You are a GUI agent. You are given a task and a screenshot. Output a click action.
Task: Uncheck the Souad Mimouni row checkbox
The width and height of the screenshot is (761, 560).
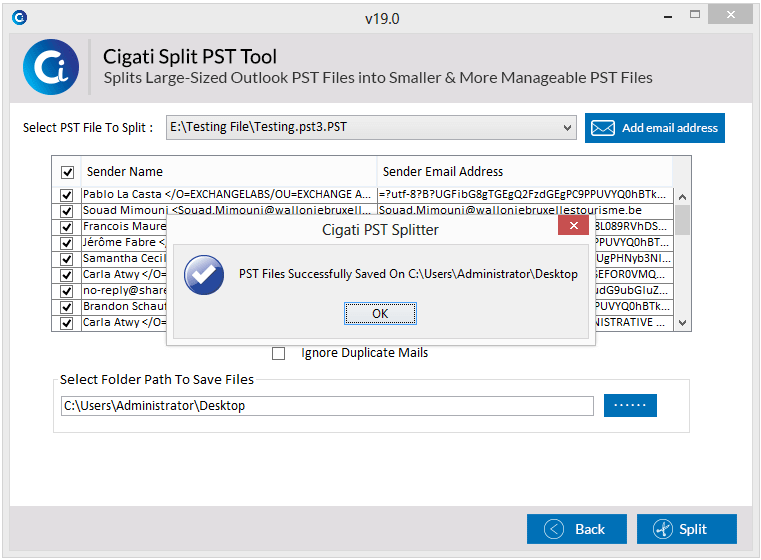click(x=66, y=211)
